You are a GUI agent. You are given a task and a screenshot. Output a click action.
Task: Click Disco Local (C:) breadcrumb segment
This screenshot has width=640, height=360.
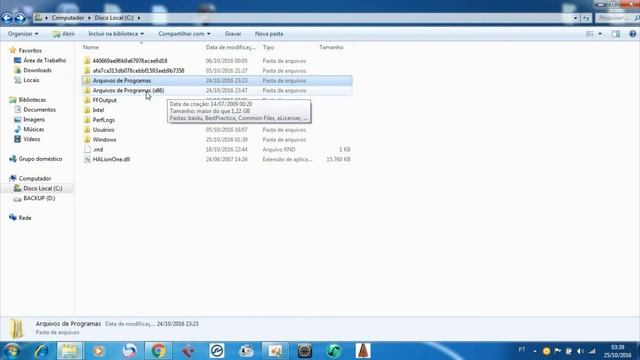(x=114, y=18)
